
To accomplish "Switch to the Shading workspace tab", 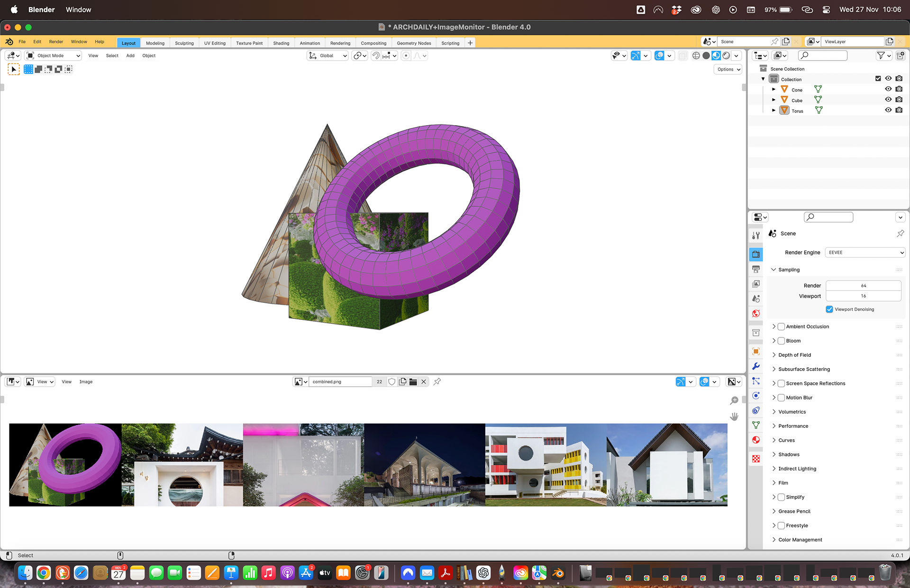I will pos(281,43).
